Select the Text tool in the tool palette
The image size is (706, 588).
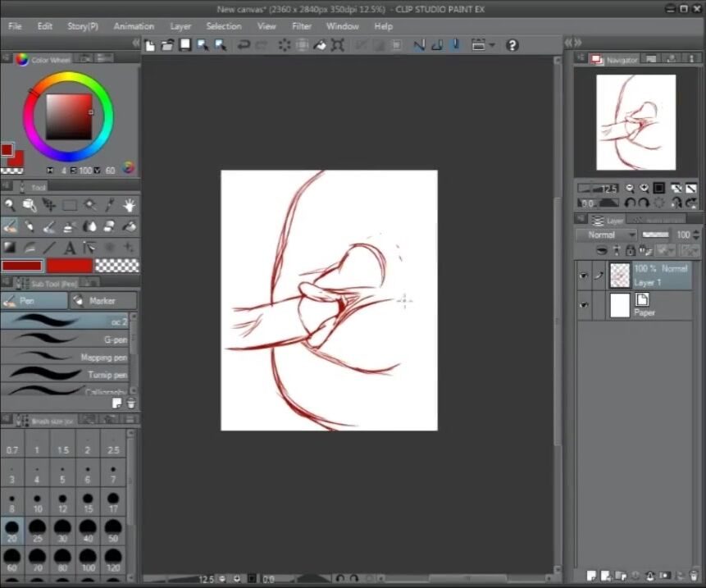70,248
